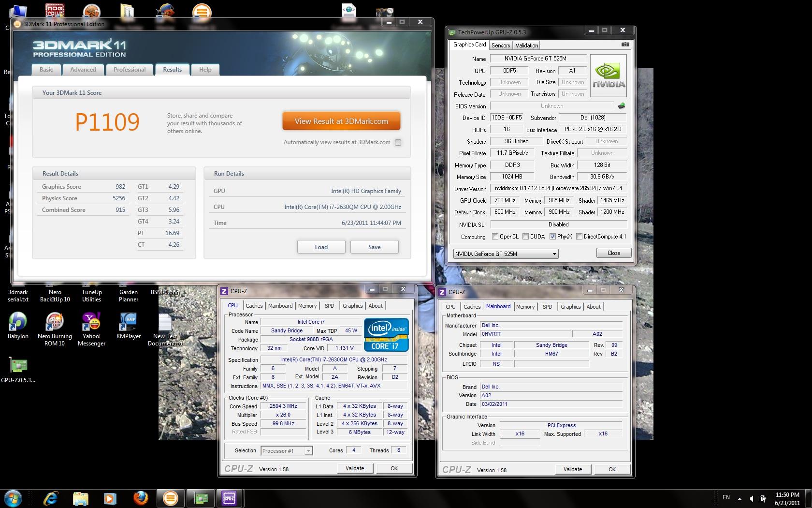Toggle the PhysX checkbox in GPU-Z
This screenshot has height=508, width=812.
pos(552,237)
